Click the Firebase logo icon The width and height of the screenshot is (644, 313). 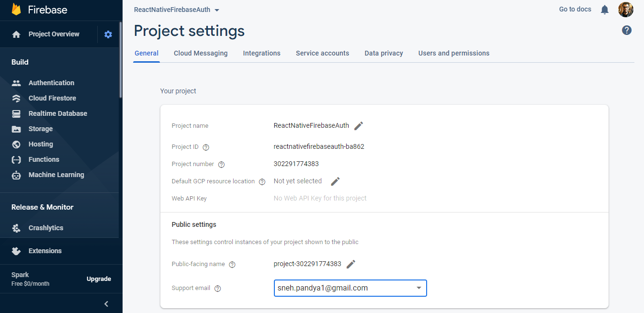pyautogui.click(x=17, y=10)
